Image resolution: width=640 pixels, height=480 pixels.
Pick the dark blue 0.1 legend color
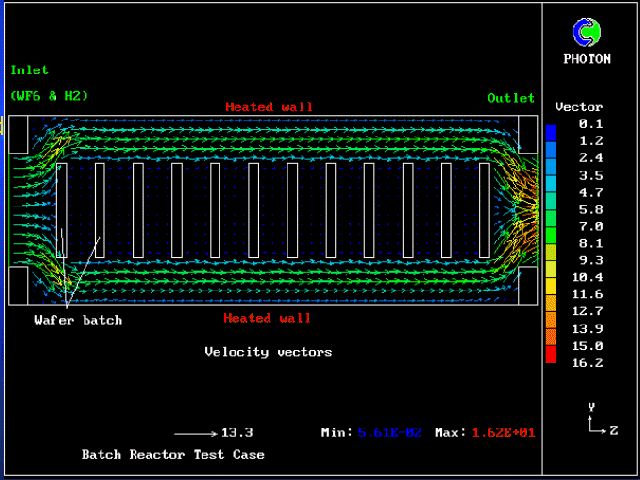(x=550, y=131)
